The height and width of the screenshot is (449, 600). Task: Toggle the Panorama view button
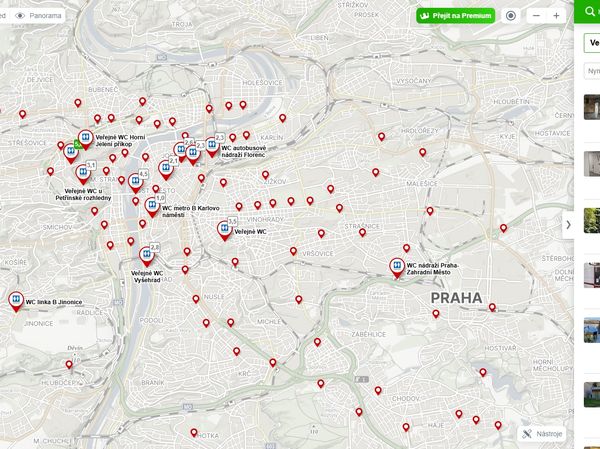click(38, 16)
